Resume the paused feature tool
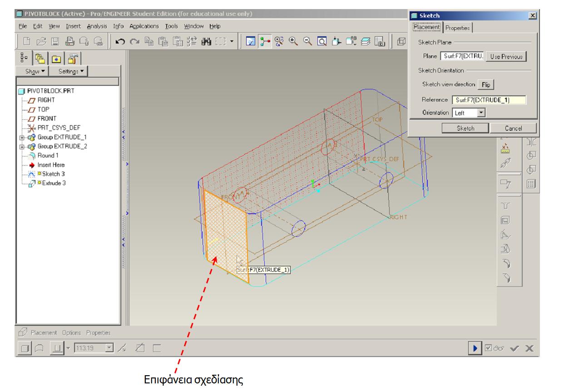The image size is (569, 392). coord(475,348)
